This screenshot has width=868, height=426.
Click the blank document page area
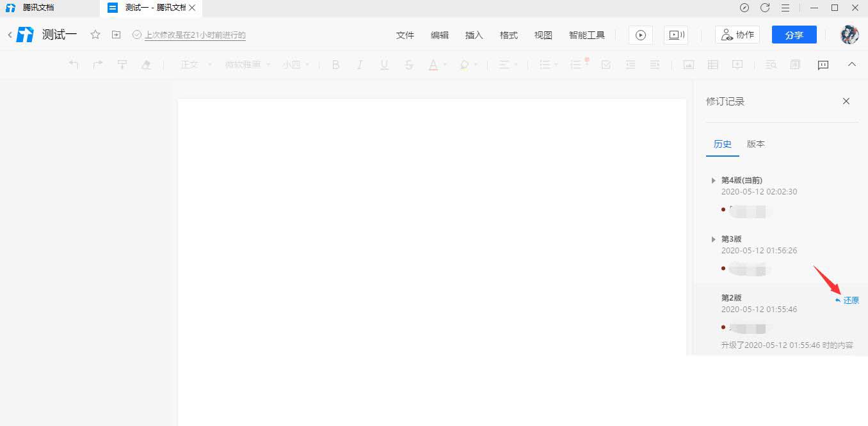[431, 262]
